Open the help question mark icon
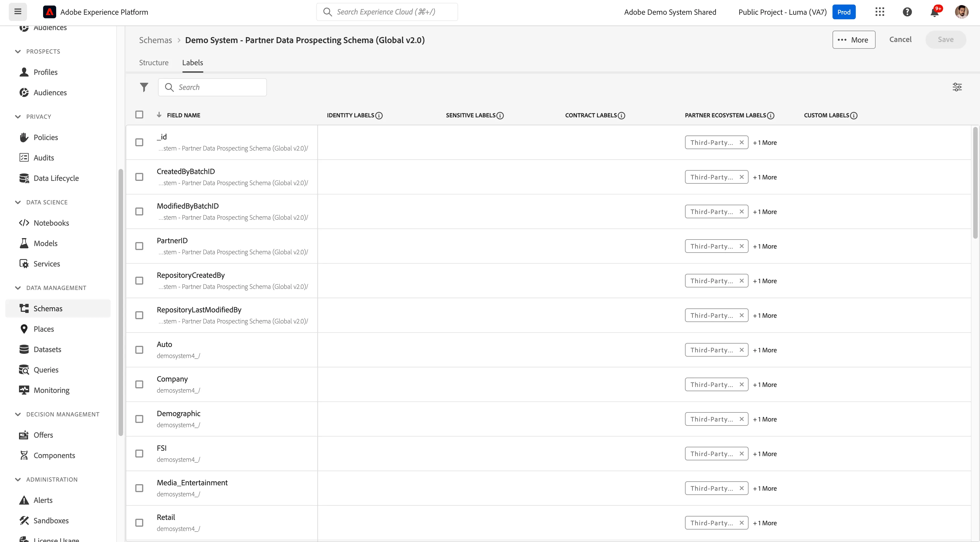 pyautogui.click(x=907, y=12)
